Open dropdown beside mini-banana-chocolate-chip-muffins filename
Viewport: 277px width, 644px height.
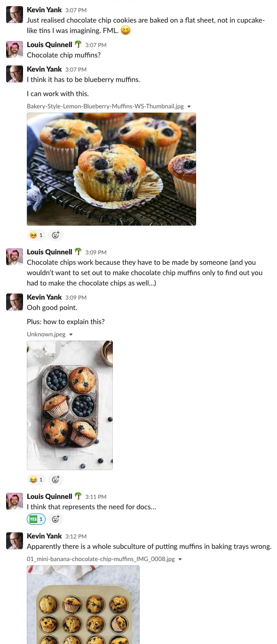click(x=180, y=559)
